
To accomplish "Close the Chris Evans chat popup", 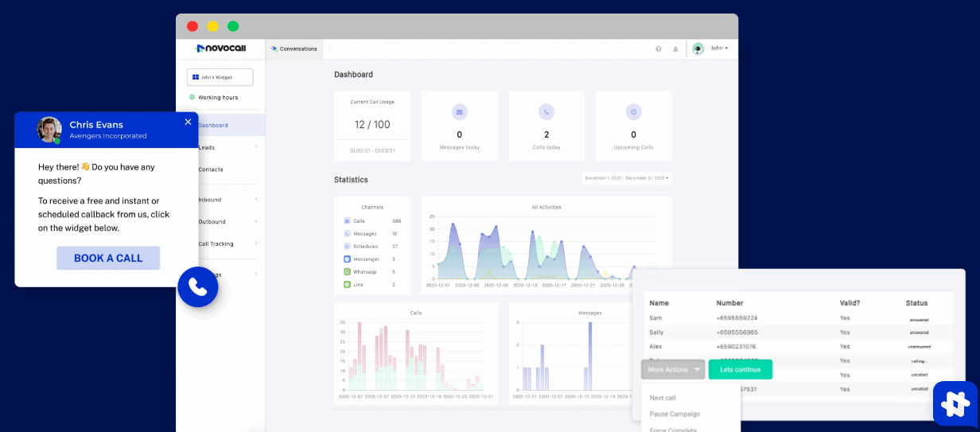I will click(x=188, y=122).
